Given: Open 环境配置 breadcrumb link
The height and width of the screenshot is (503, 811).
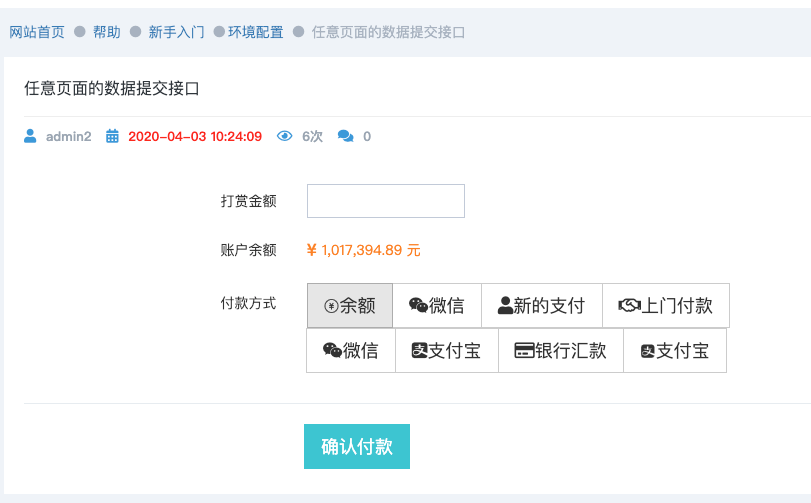Looking at the screenshot, I should (256, 32).
